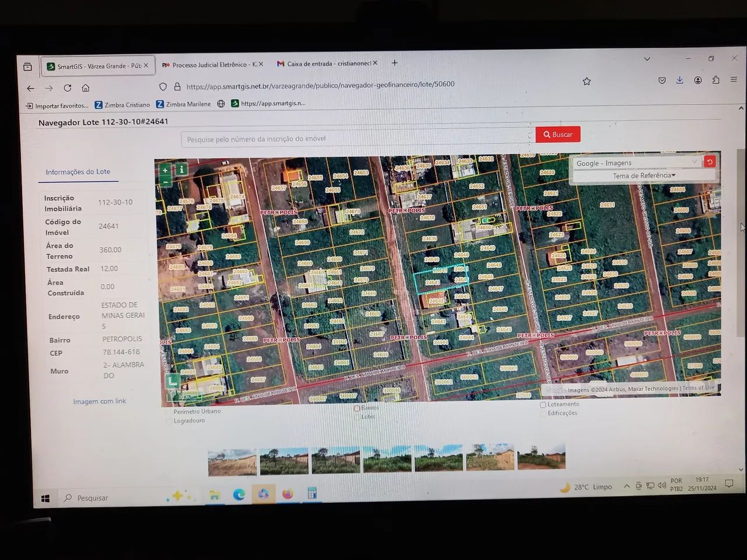
Task: Open Importar favoritos bookmark item
Action: 57,106
